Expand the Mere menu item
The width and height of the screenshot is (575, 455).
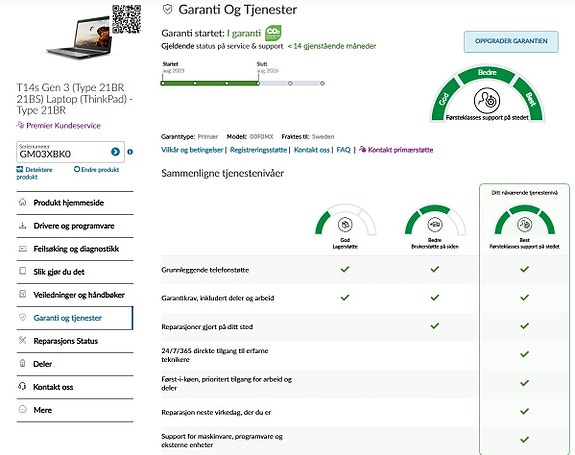[x=75, y=410]
